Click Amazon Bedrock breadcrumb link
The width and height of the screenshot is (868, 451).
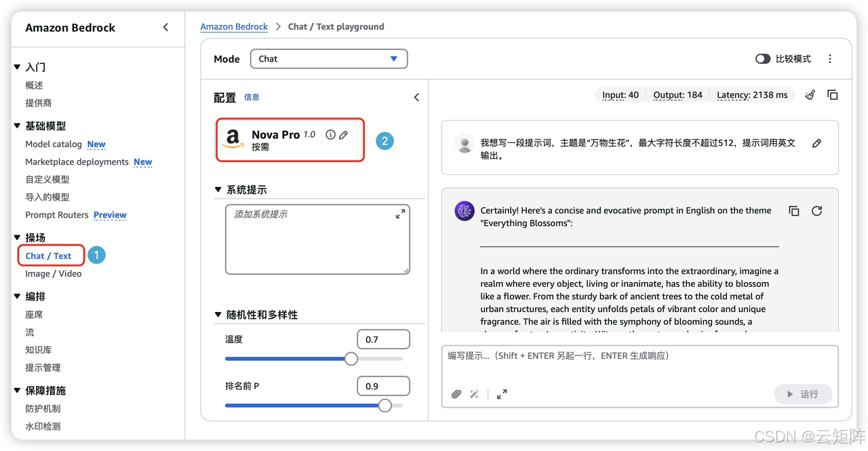coord(234,26)
